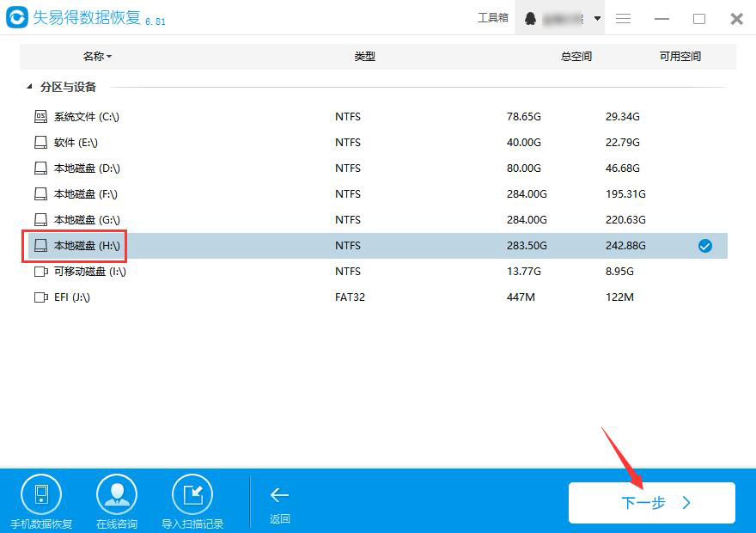Select the EFI (J:\) partition
Viewport: 756px width, 533px height.
click(x=378, y=297)
